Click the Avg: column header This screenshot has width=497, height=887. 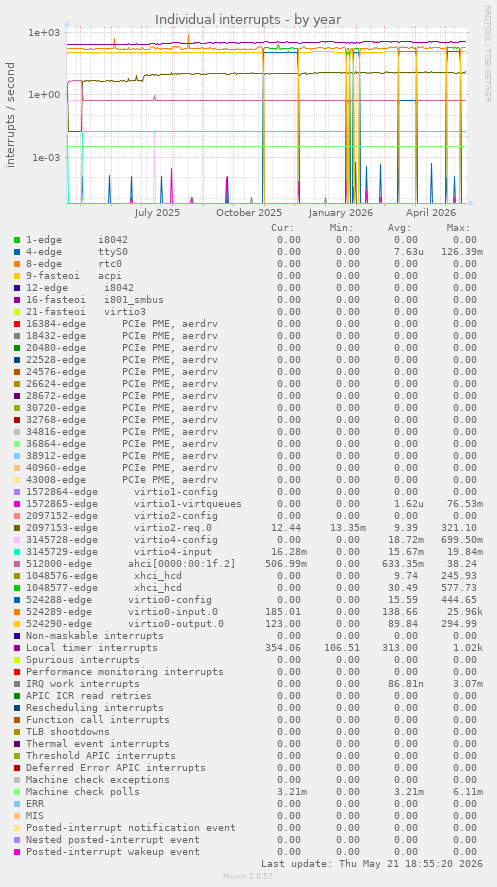pyautogui.click(x=399, y=228)
